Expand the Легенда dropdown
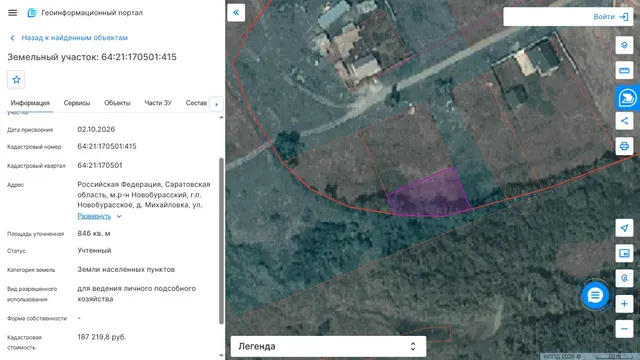Image resolution: width=640 pixels, height=360 pixels. pos(329,347)
